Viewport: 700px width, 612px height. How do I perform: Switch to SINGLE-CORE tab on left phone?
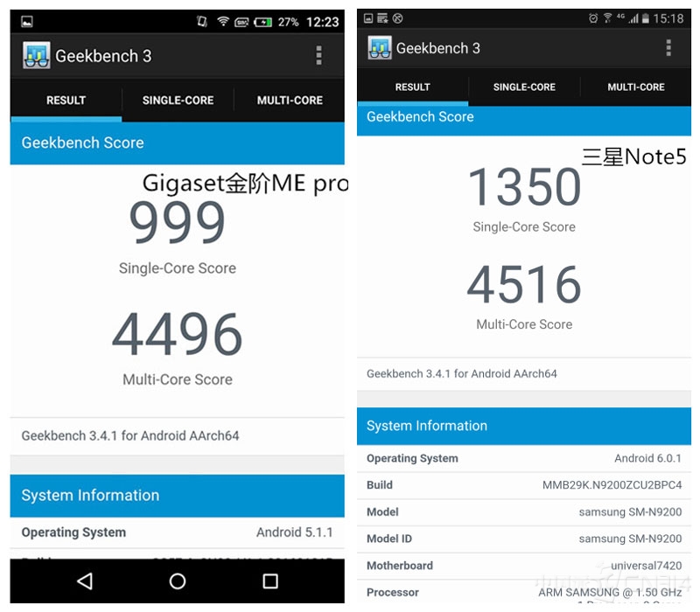click(x=178, y=101)
